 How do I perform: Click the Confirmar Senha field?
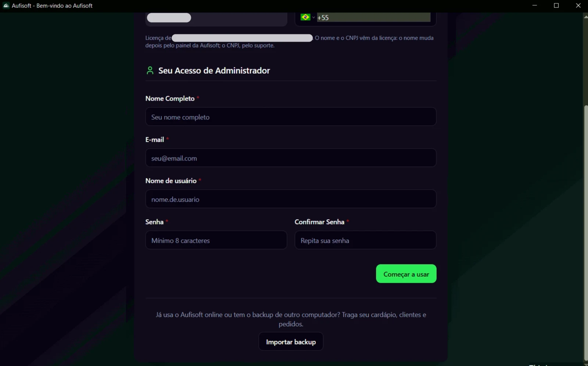[x=365, y=240]
